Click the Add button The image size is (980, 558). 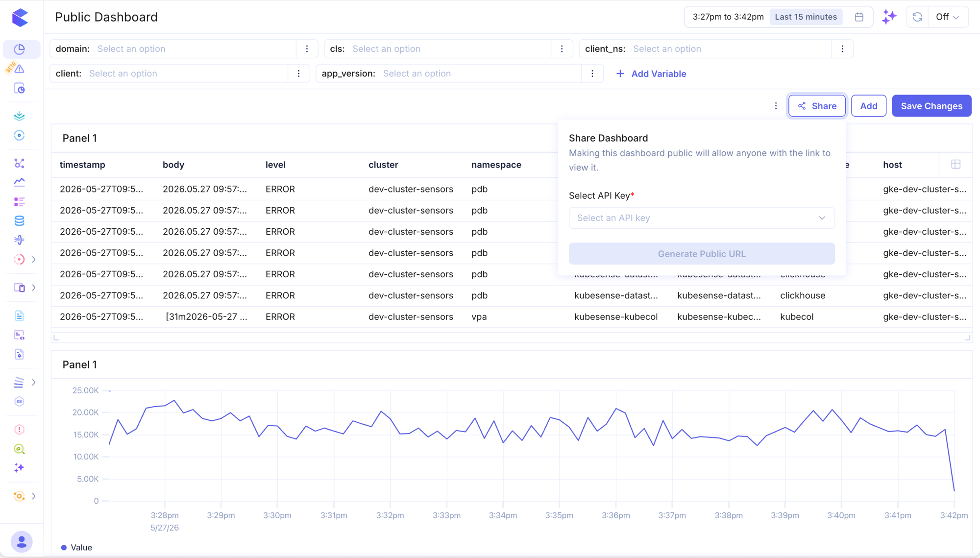coord(869,106)
